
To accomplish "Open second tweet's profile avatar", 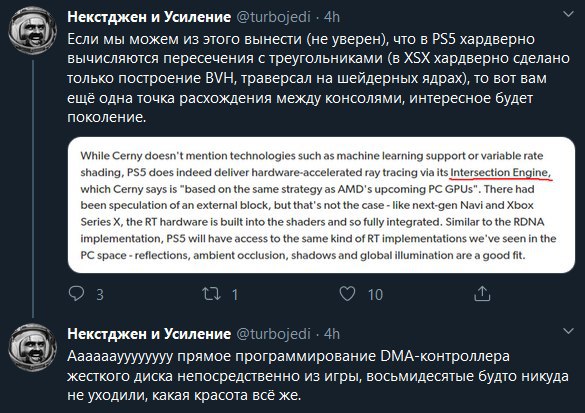I will click(33, 347).
